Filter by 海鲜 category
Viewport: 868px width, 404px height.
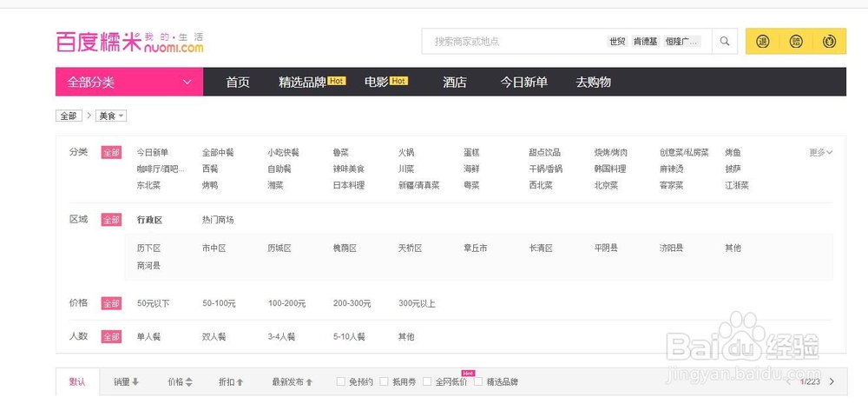tap(471, 169)
